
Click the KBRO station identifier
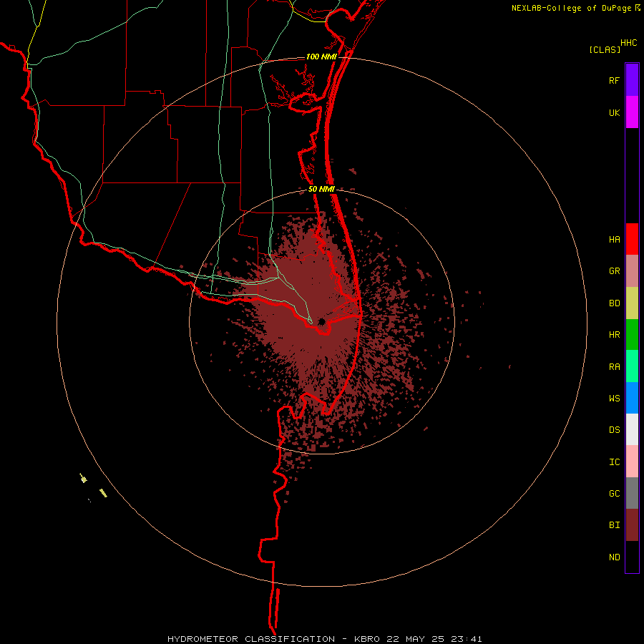tap(367, 639)
